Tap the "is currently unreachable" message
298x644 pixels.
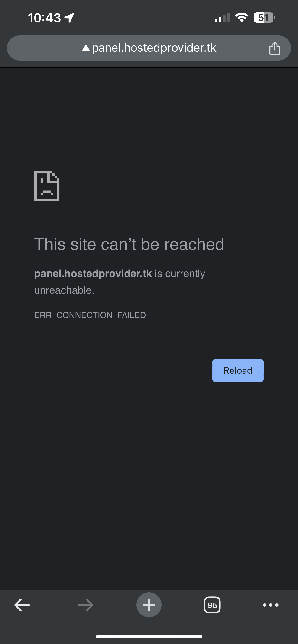tap(120, 282)
